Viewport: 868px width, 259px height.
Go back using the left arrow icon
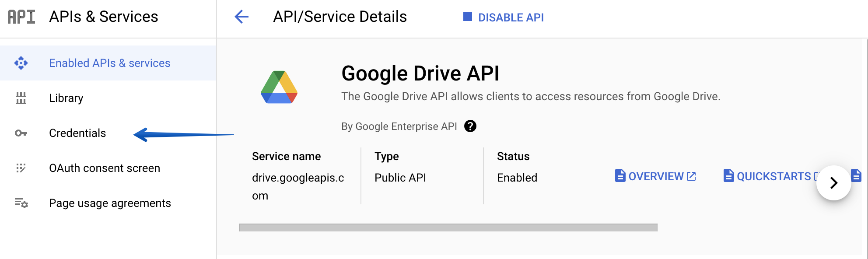(x=241, y=17)
